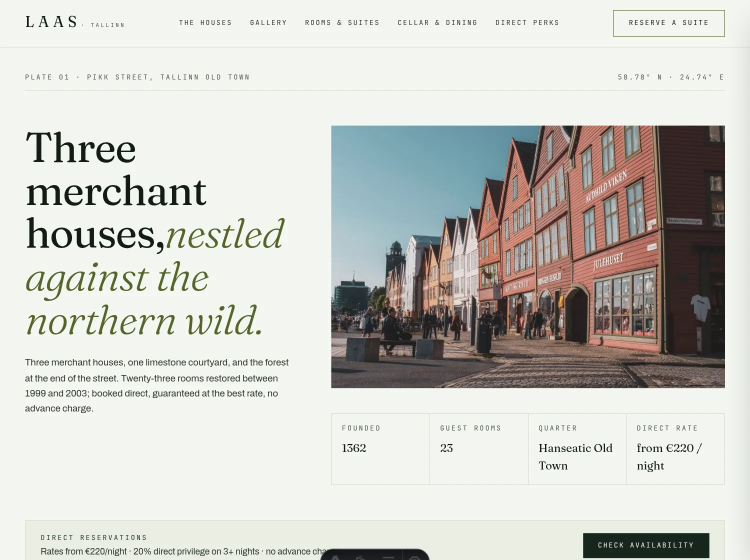Viewport: 750px width, 560px height.
Task: Click the Direct Rate from €220 card
Action: coord(675,449)
